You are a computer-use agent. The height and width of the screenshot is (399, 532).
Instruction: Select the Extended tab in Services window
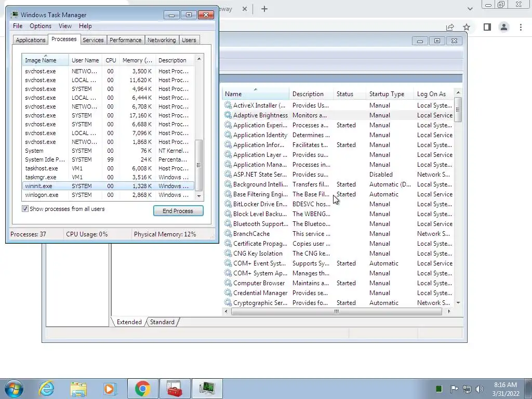129,322
